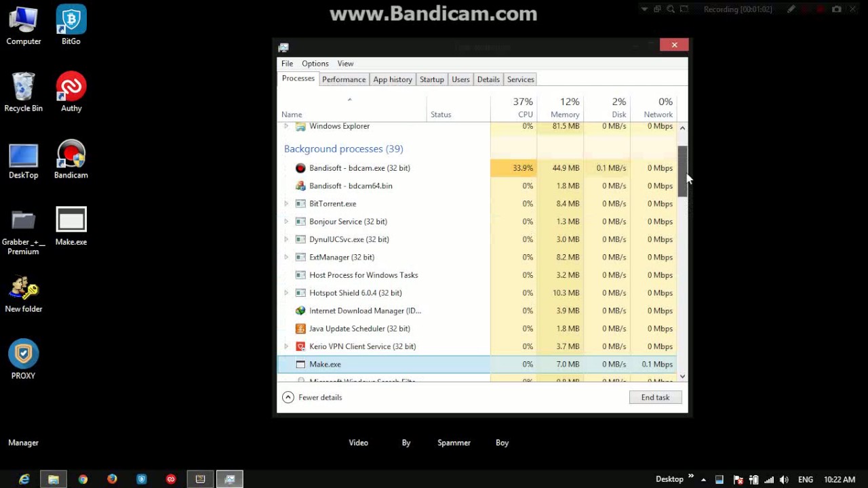
Task: Click Bandicam magnifier search icon
Action: pyautogui.click(x=671, y=9)
